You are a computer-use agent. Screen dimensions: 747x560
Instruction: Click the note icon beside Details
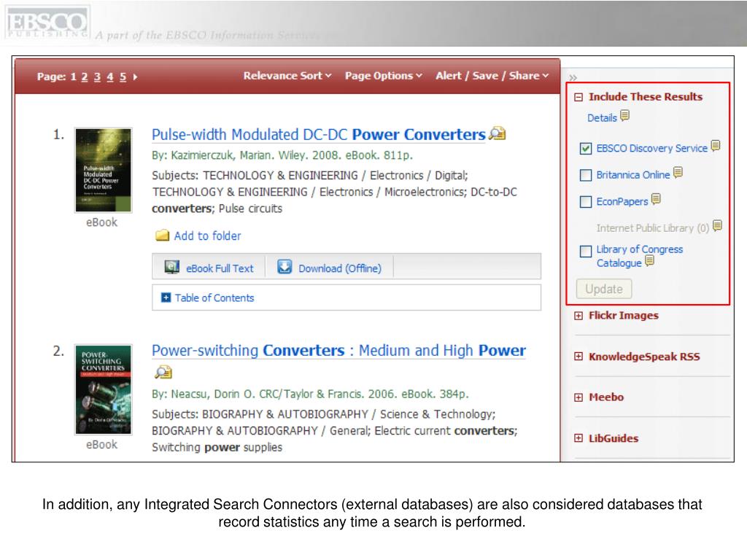tap(624, 116)
